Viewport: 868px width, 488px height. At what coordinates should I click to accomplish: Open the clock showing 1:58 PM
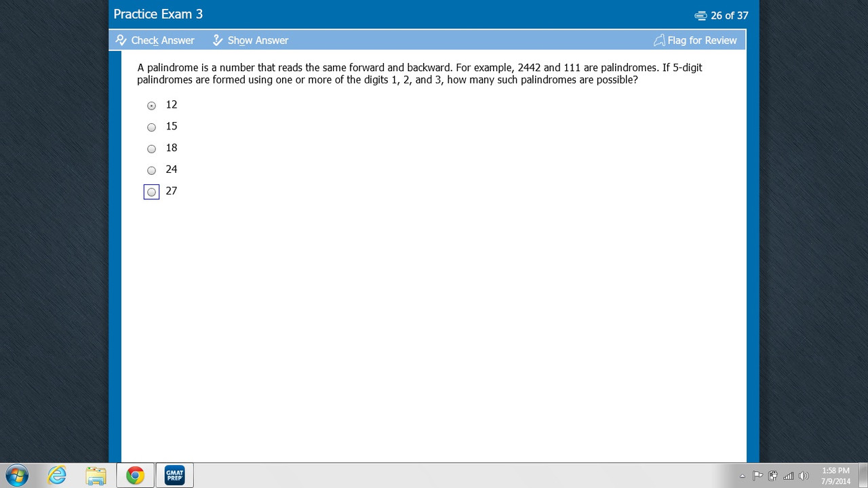835,476
